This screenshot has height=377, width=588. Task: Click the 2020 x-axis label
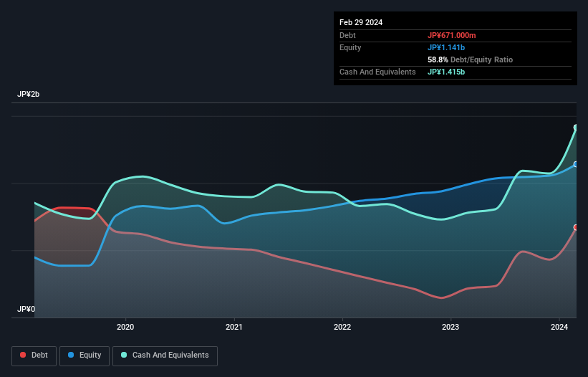pos(125,327)
